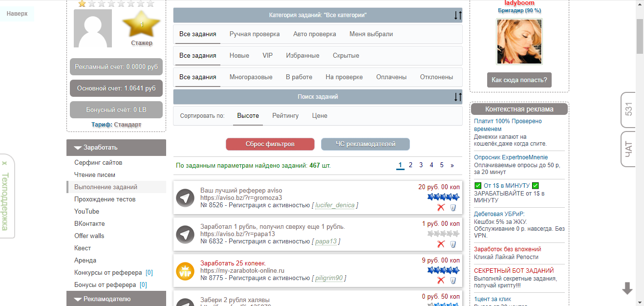Viewport: 644px width, 306px height.
Task: Click the ЧС рекламодателей button
Action: point(365,144)
